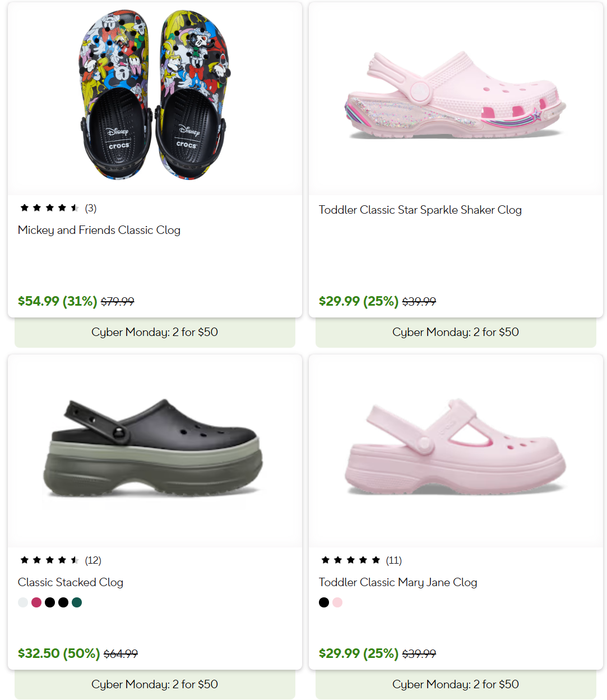This screenshot has width=607, height=700.
Task: Click the Mickey and Friends Classic Clog title
Action: pos(99,230)
